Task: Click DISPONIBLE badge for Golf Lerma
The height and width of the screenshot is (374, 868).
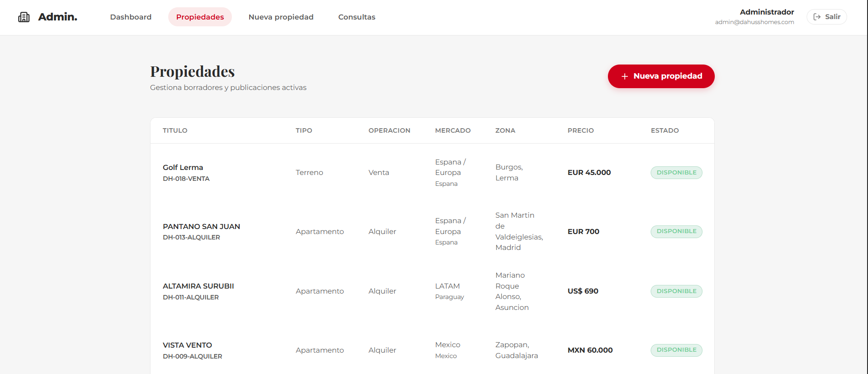Action: point(676,173)
